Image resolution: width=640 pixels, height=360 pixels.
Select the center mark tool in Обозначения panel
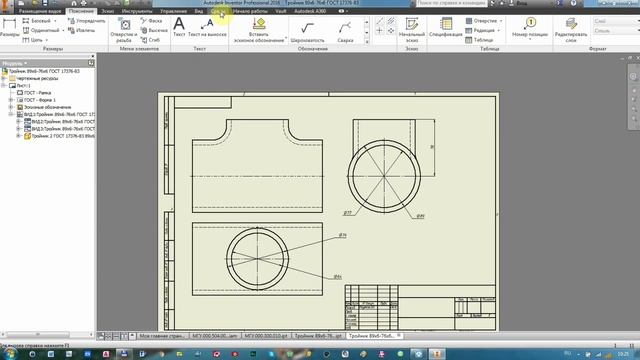coord(380,31)
